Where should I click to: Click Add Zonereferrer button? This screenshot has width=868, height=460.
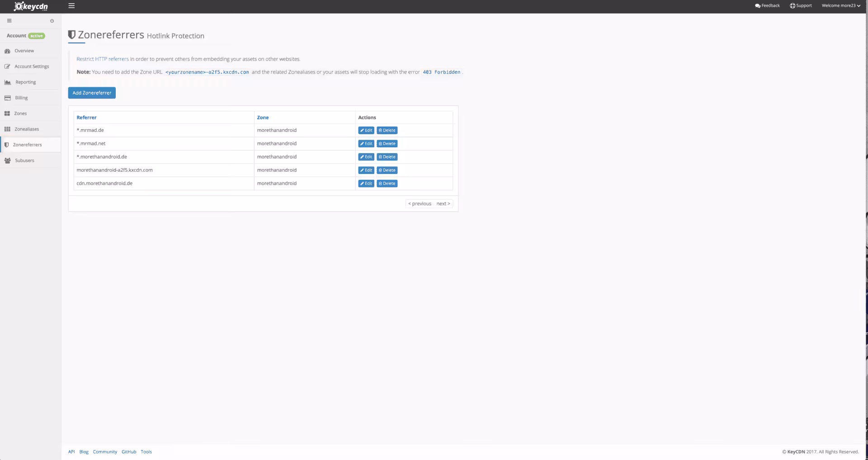point(92,93)
